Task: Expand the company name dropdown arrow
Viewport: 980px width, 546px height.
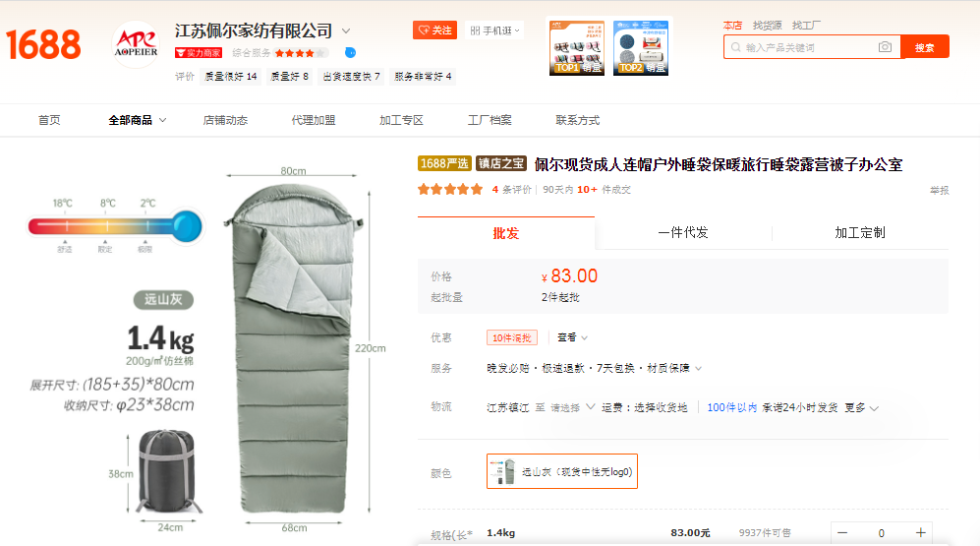Action: tap(346, 30)
